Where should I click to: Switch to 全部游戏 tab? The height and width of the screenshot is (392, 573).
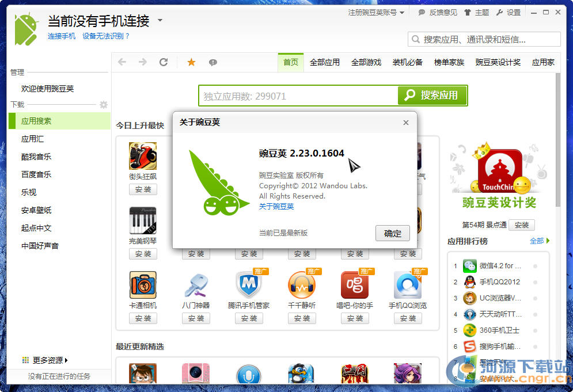366,63
